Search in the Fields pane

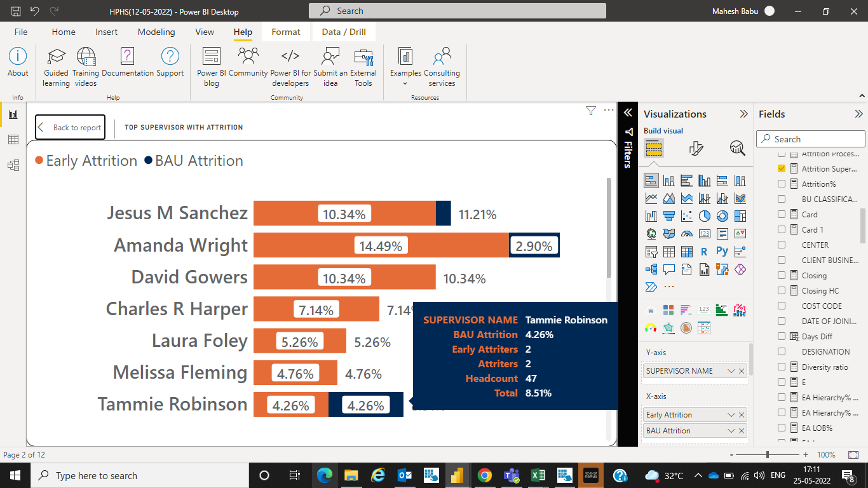[x=811, y=139]
